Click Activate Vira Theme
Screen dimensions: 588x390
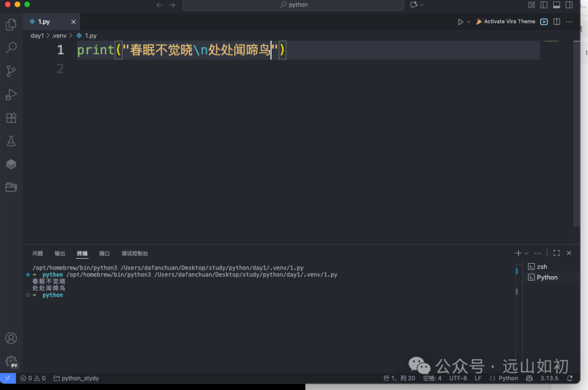pyautogui.click(x=505, y=21)
